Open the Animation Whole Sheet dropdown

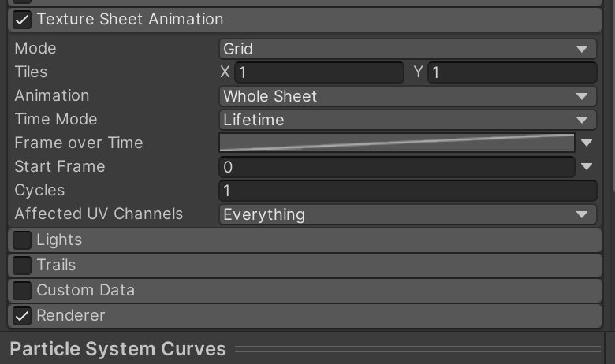click(x=407, y=96)
